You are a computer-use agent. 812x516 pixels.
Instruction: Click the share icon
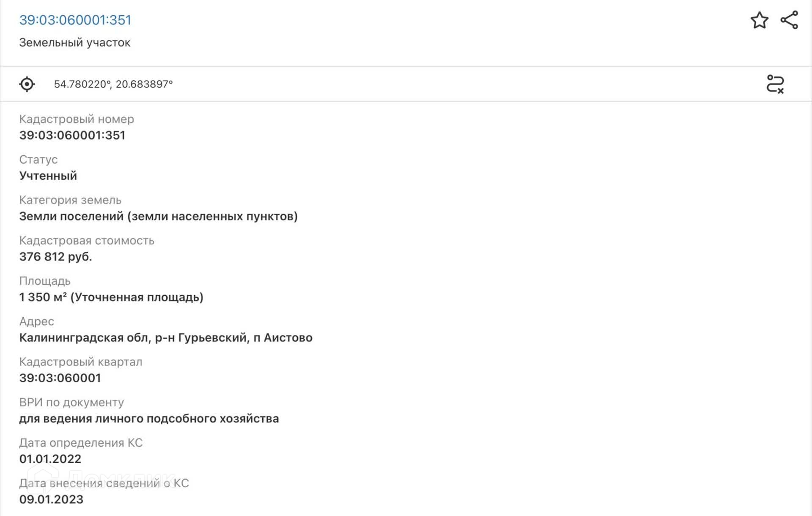point(789,20)
